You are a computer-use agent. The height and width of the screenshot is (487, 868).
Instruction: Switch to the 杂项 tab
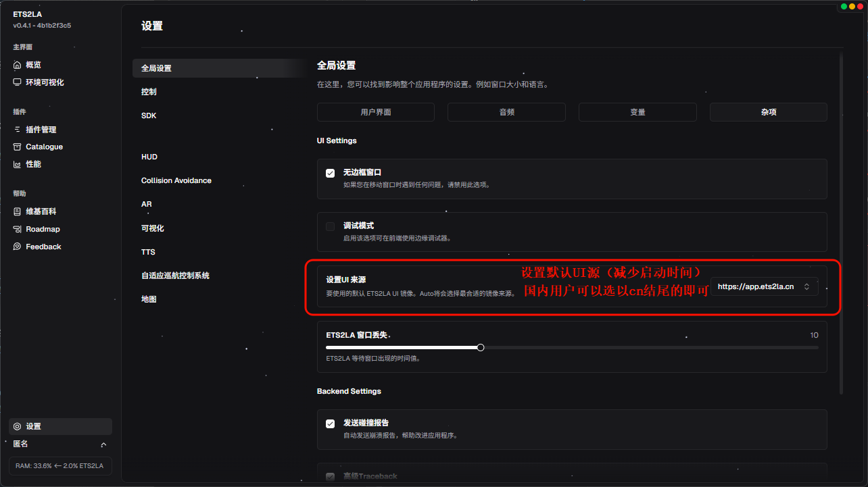(x=768, y=112)
